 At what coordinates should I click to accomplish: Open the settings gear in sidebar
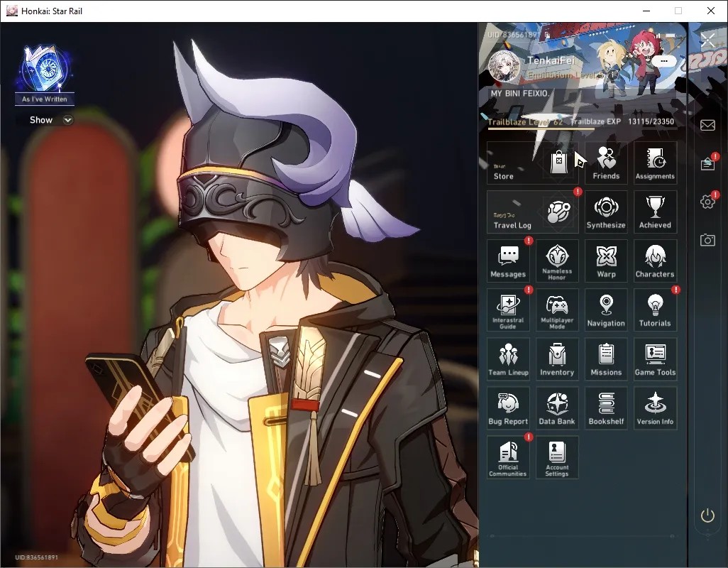click(x=707, y=201)
